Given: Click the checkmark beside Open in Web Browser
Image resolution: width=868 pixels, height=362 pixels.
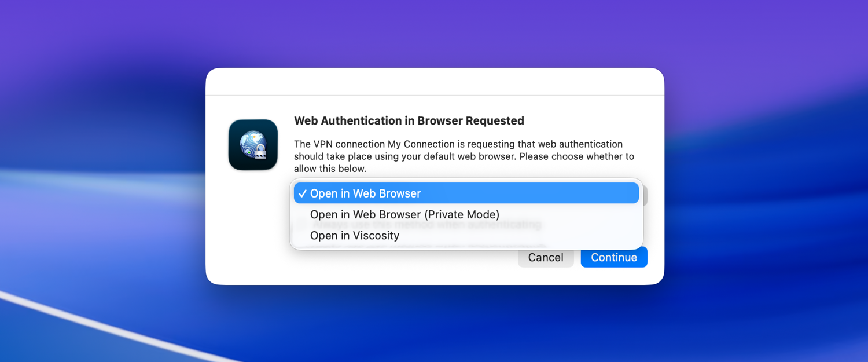Looking at the screenshot, I should [x=302, y=193].
